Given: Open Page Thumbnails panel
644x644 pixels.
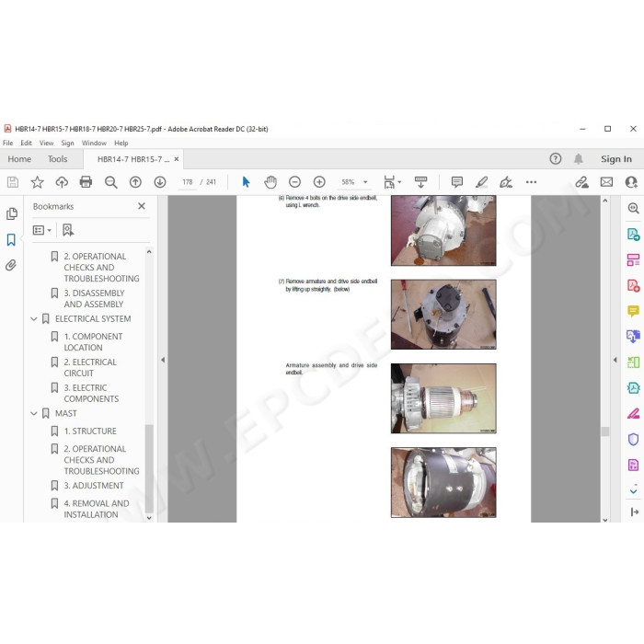Looking at the screenshot, I should (11, 214).
